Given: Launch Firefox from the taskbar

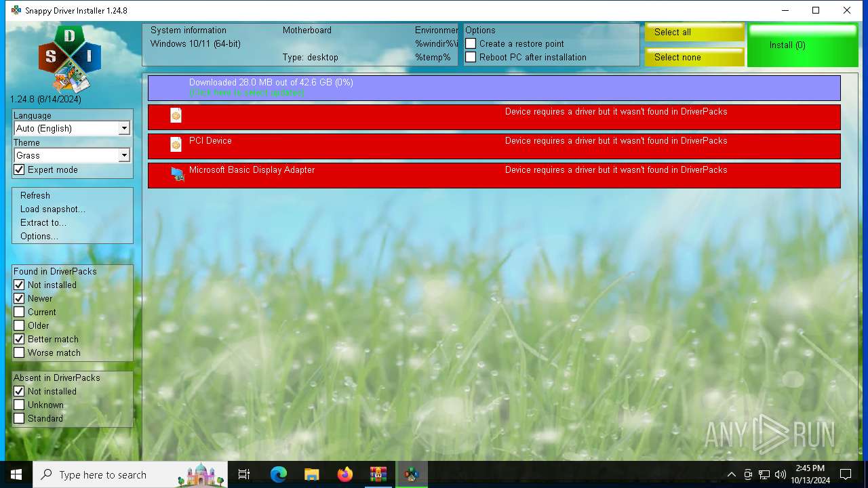Looking at the screenshot, I should click(344, 474).
